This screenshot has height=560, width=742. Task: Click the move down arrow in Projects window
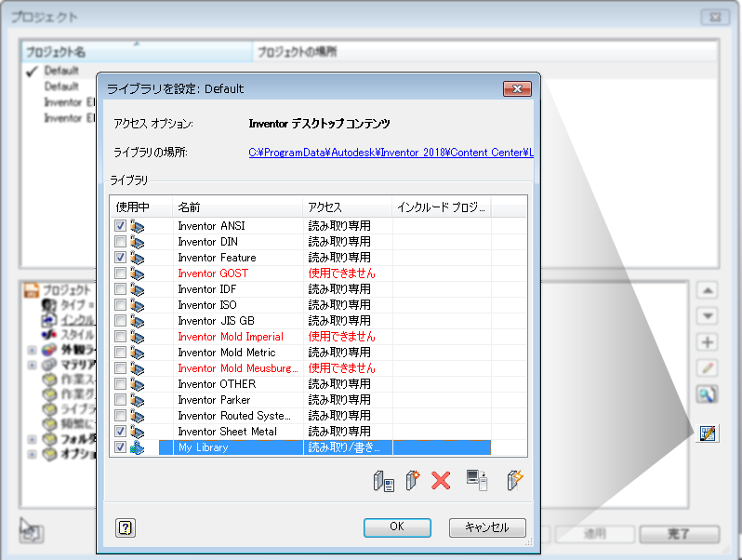(x=708, y=315)
